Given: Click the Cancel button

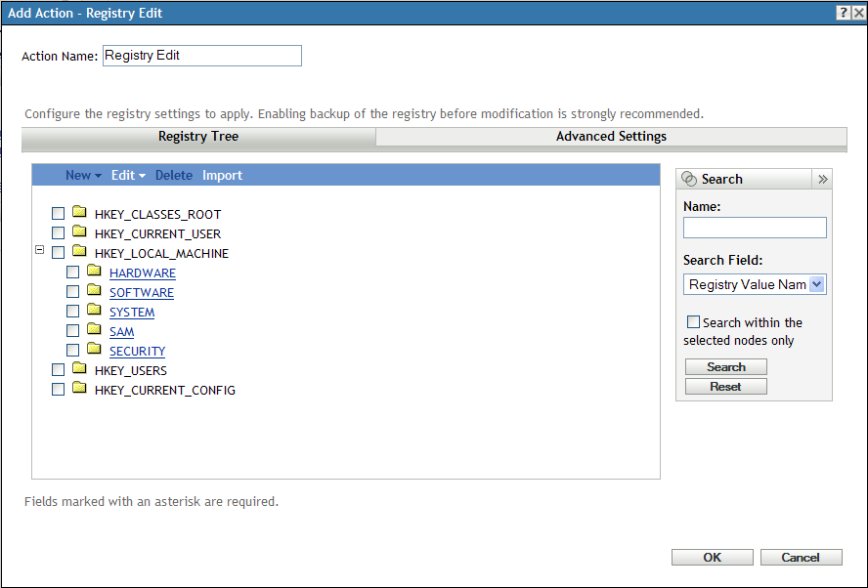Looking at the screenshot, I should click(x=801, y=557).
